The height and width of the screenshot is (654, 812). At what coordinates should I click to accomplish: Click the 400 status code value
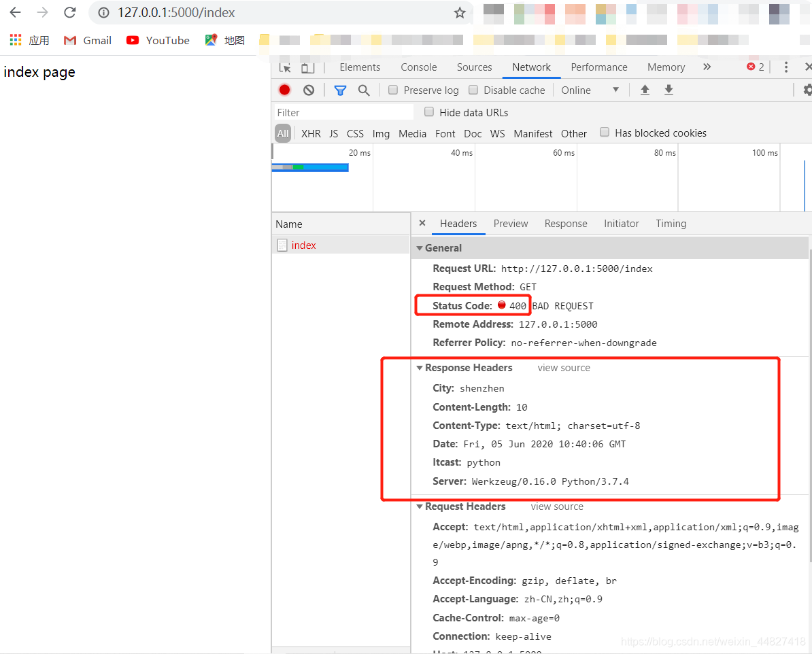(x=518, y=306)
